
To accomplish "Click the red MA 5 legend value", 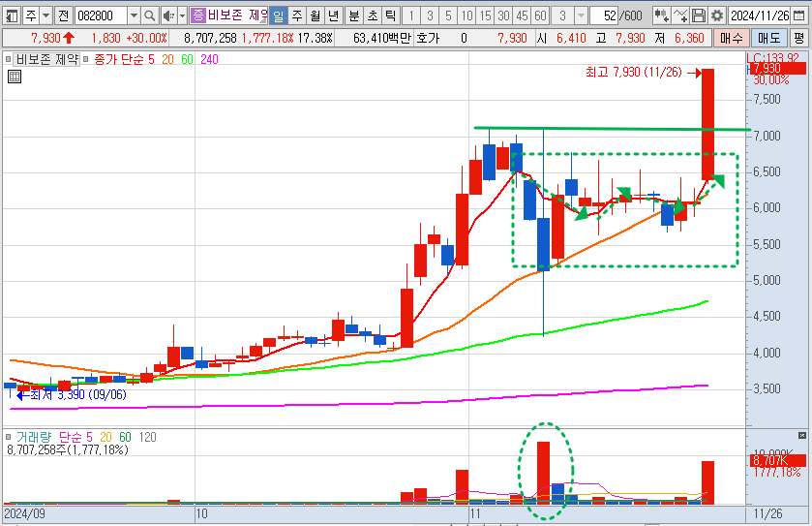I will point(151,60).
